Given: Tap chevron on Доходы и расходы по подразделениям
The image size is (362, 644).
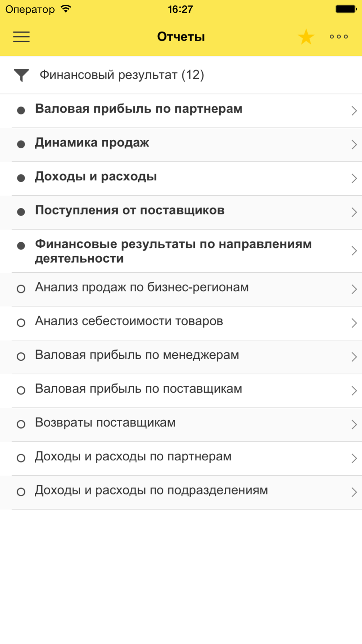Looking at the screenshot, I should (354, 492).
